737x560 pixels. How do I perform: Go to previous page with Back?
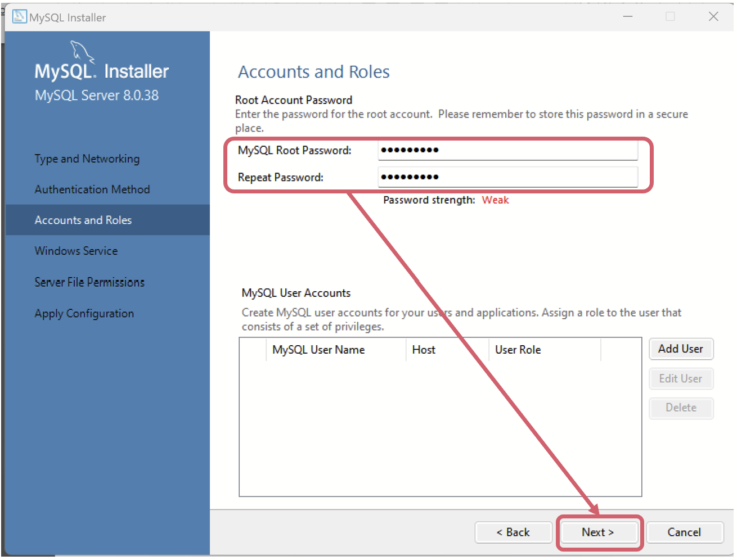513,532
